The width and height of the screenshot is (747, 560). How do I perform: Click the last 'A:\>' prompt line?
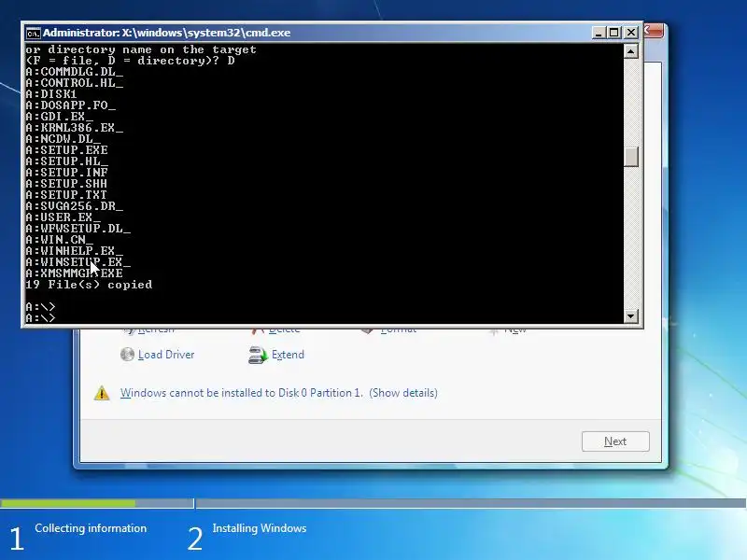point(40,317)
